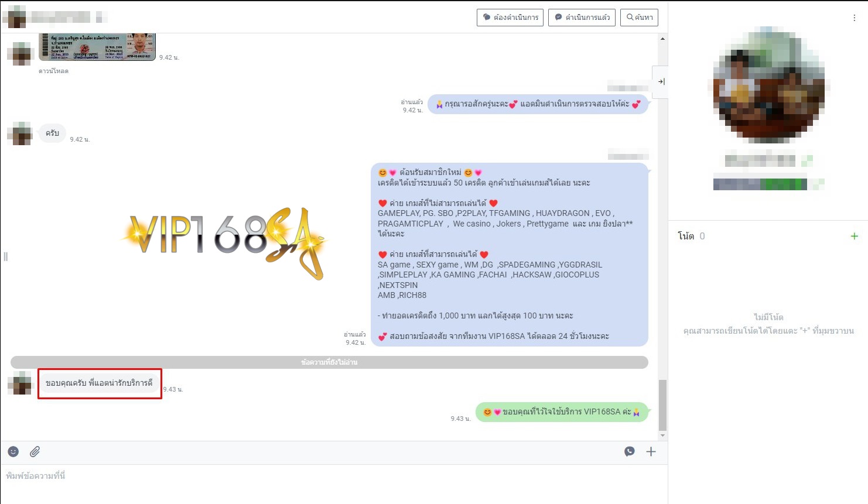868x504 pixels.
Task: Click the left chat list resize handle
Action: [6, 256]
